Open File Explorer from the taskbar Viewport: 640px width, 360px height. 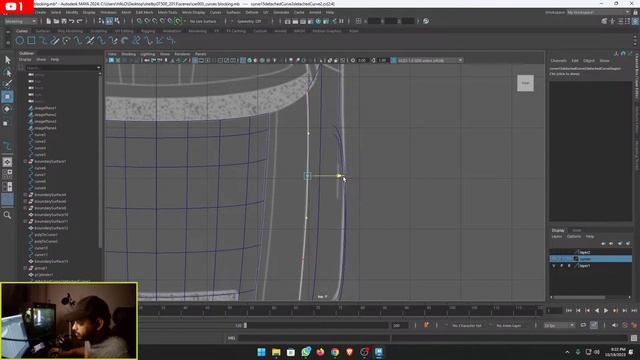[276, 352]
